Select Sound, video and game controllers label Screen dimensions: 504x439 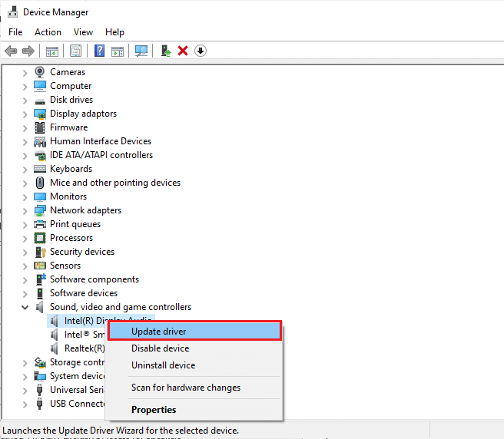click(x=121, y=307)
